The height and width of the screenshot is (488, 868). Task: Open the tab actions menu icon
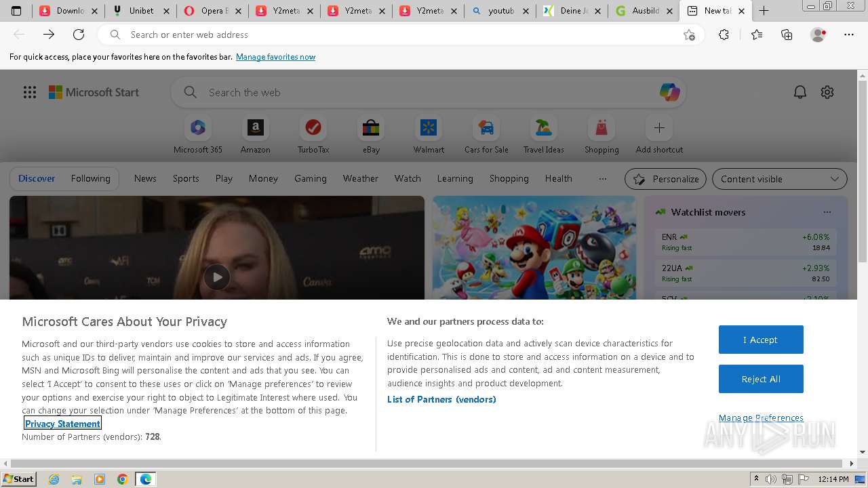pos(16,11)
